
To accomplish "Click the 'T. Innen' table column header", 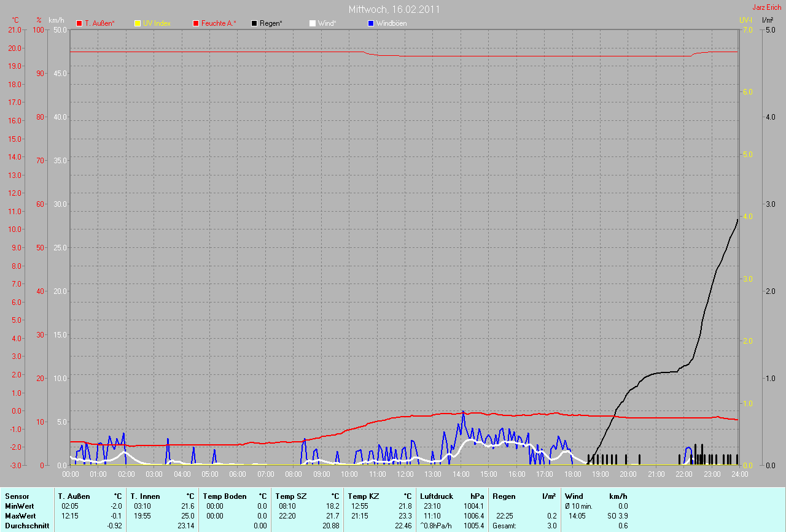I will click(x=144, y=496).
